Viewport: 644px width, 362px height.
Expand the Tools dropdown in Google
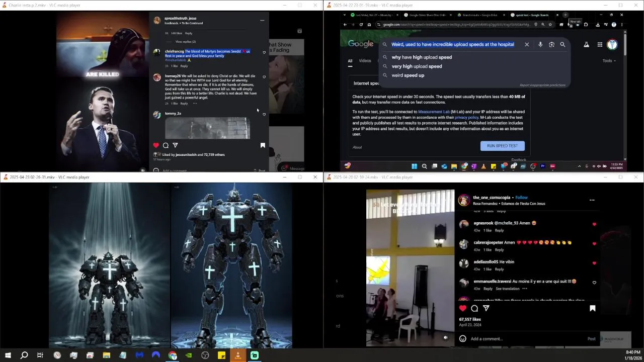point(609,61)
